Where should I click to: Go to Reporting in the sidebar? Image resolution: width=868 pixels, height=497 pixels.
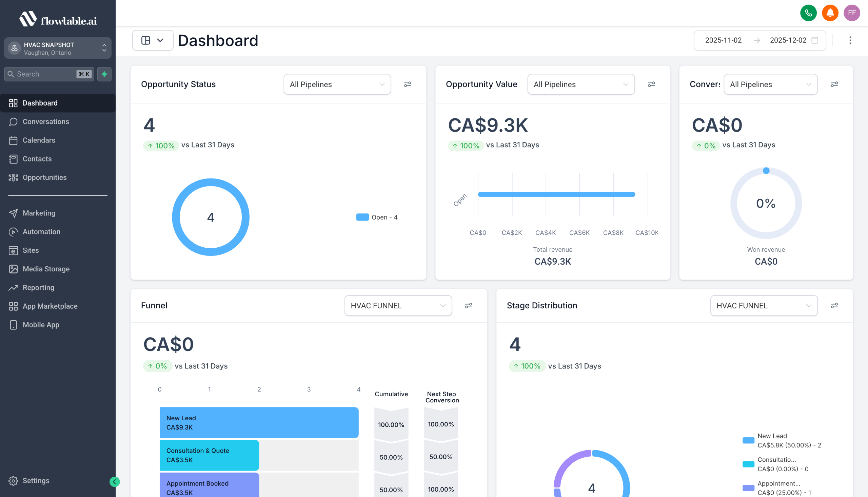38,287
